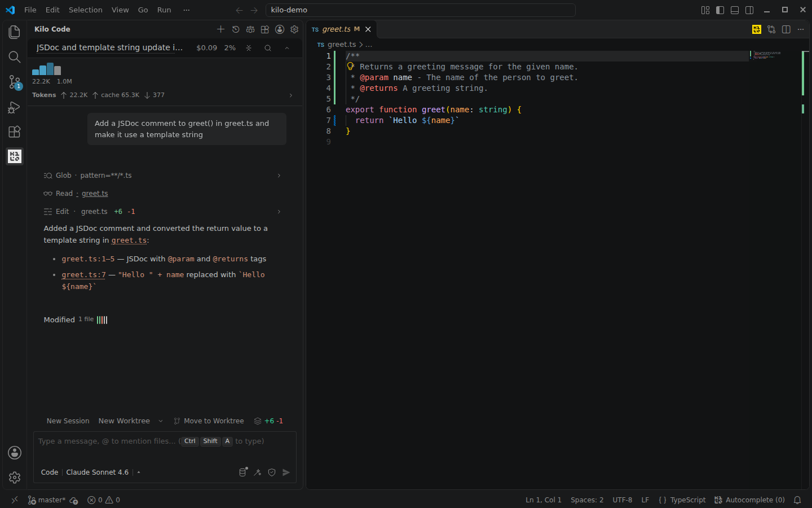Screen dimensions: 812x508
Task: Click the compact context icon beside 2%
Action: 249,48
